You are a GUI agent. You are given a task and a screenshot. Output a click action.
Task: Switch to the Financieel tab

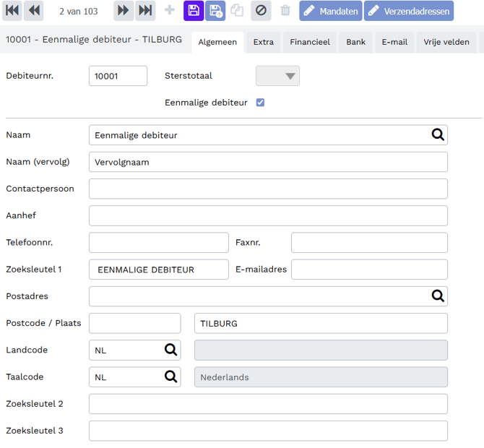[x=310, y=43]
